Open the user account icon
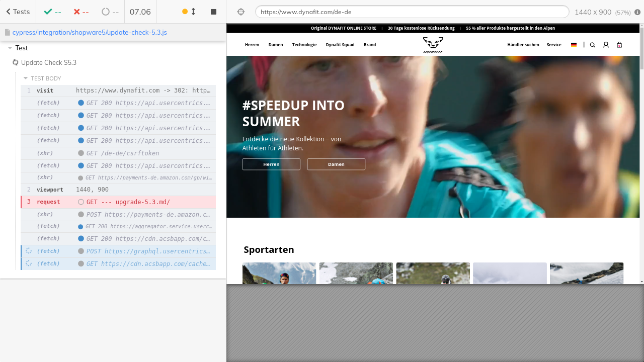Screen dimensions: 644x362 [x=606, y=45]
